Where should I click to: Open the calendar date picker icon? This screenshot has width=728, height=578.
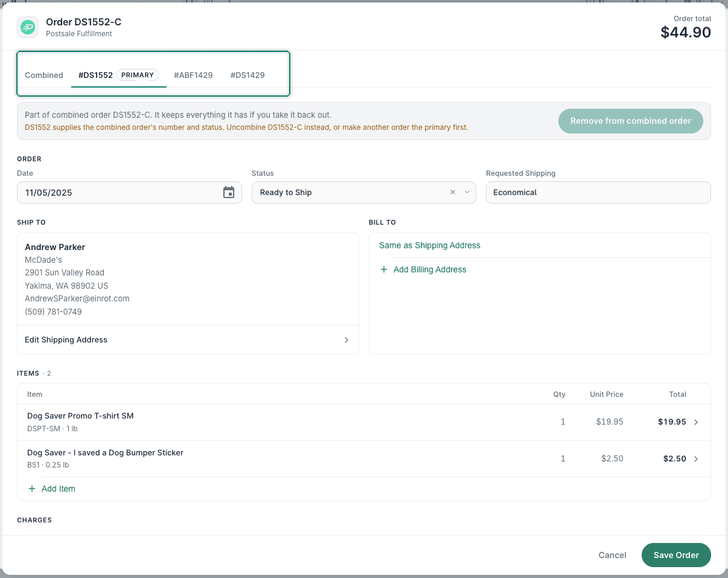[229, 193]
